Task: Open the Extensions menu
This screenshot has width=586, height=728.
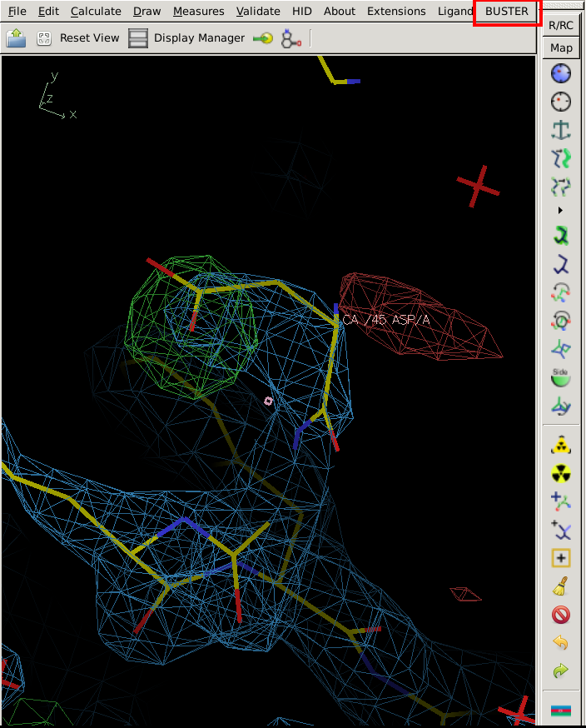Action: pyautogui.click(x=396, y=11)
